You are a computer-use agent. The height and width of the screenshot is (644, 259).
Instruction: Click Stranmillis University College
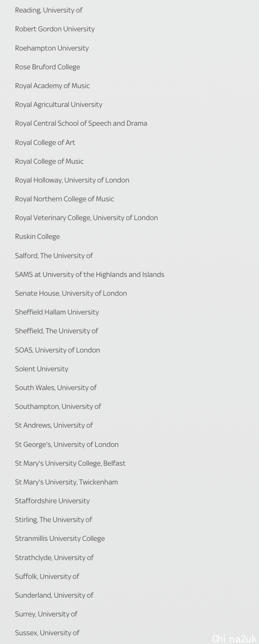pos(60,538)
